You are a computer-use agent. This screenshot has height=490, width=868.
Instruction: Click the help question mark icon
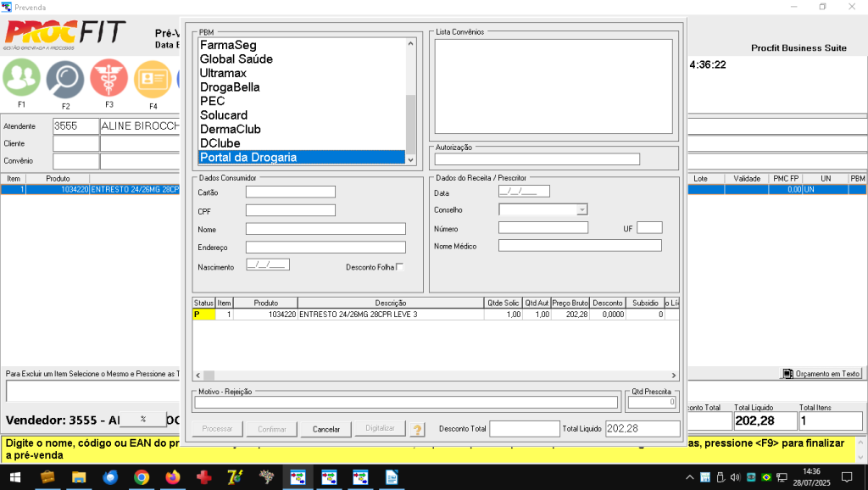(418, 429)
